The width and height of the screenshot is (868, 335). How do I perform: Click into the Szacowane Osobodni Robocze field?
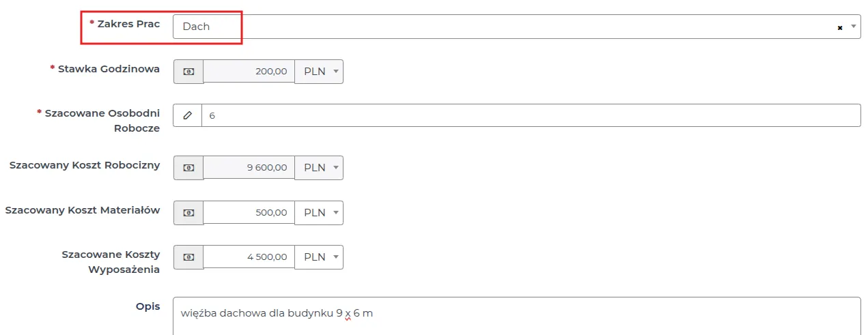[530, 116]
